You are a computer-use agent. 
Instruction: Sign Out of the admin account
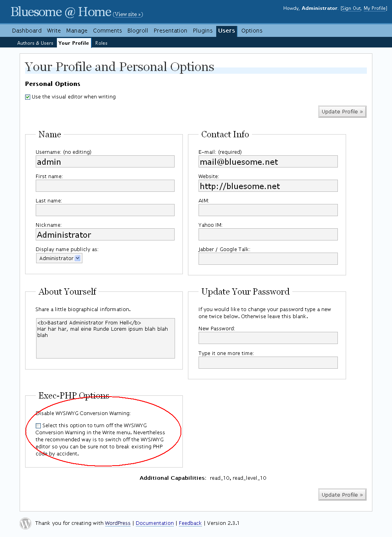351,8
